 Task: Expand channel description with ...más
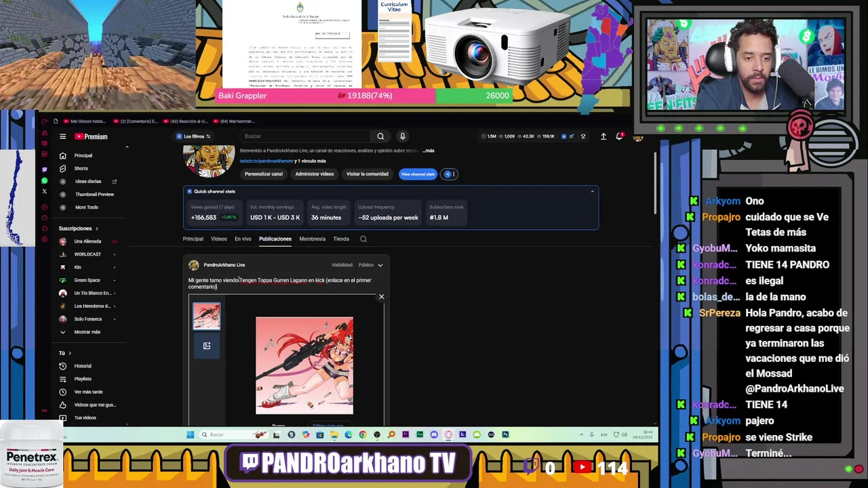428,150
